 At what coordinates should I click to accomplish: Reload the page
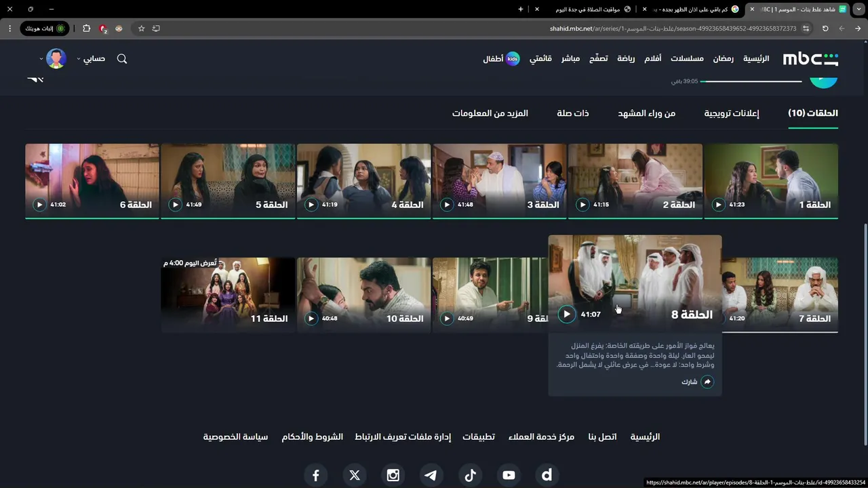pyautogui.click(x=825, y=28)
